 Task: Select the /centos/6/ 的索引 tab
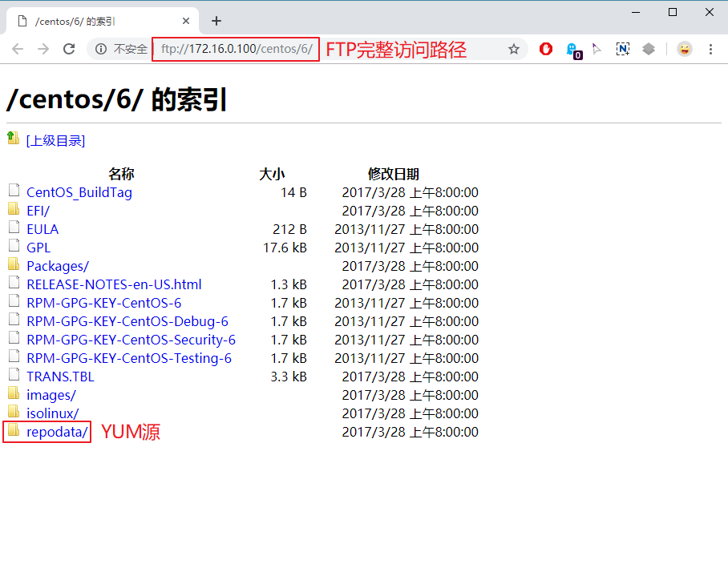click(102, 22)
